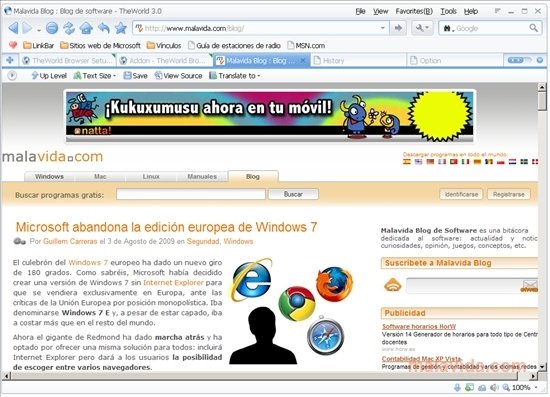
Task: Click the round play button left of Up Level
Action: pyautogui.click(x=12, y=75)
